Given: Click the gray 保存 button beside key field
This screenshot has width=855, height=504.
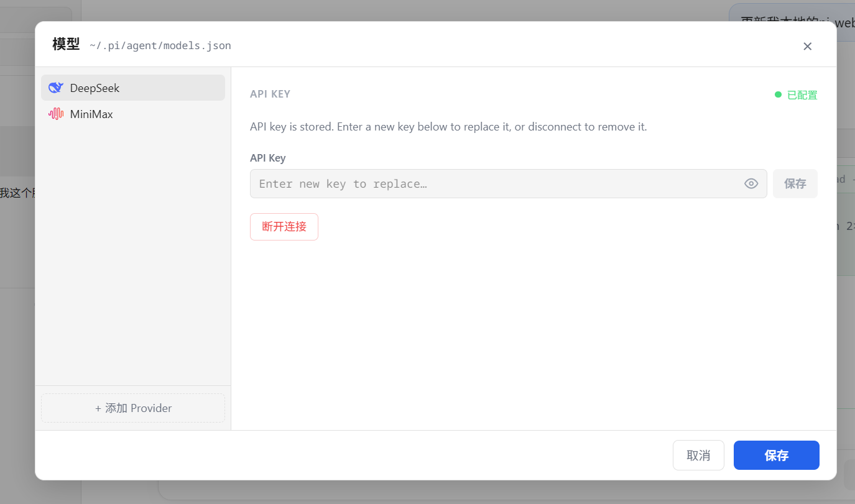Looking at the screenshot, I should click(x=795, y=183).
